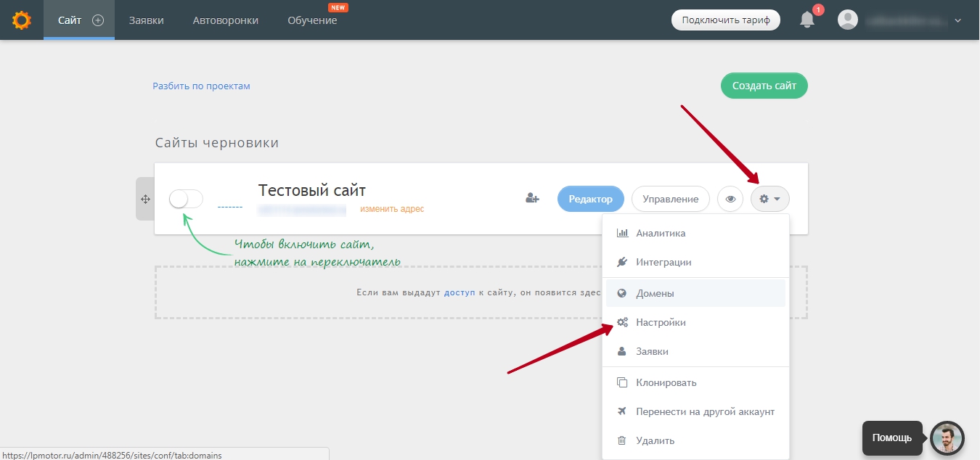Expand the account menu chevron
Viewport: 980px width, 460px height.
point(957,20)
